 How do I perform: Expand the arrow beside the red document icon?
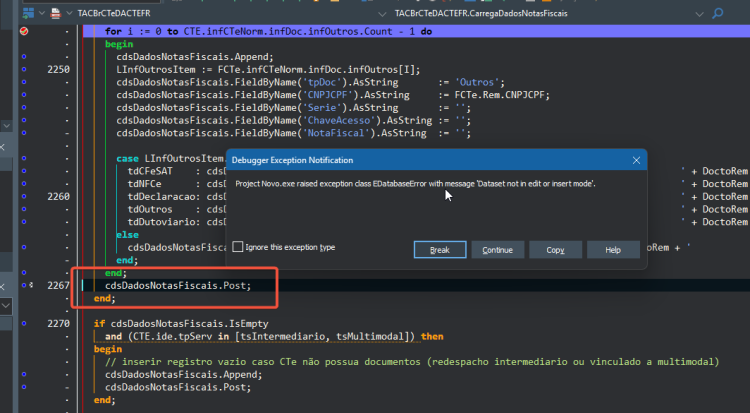[x=69, y=13]
